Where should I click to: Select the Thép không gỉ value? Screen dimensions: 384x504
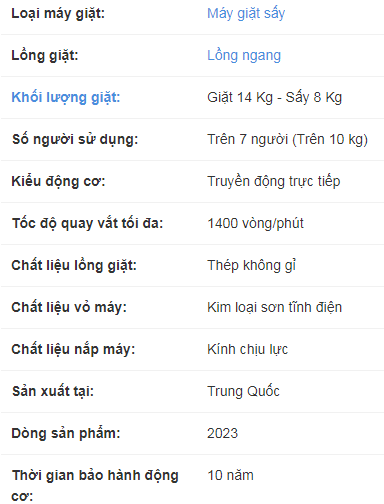pyautogui.click(x=252, y=266)
